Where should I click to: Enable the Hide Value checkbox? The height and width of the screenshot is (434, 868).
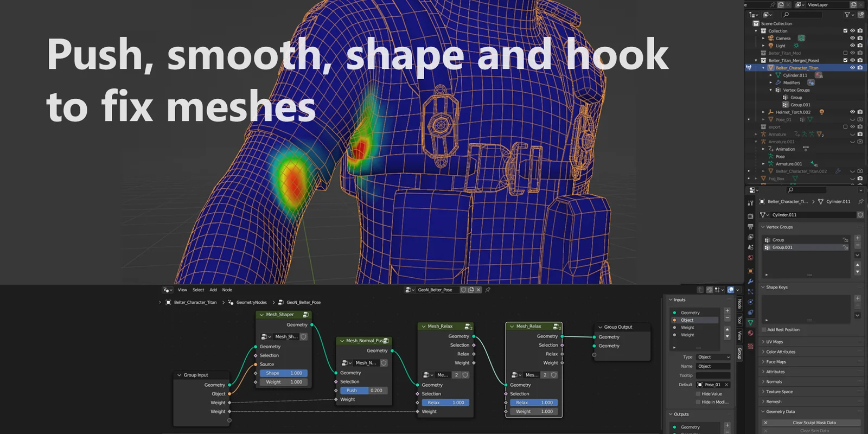coord(698,394)
